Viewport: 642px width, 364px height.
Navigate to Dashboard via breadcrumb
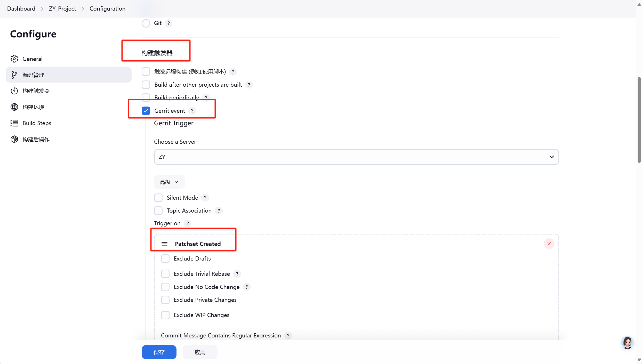(21, 9)
